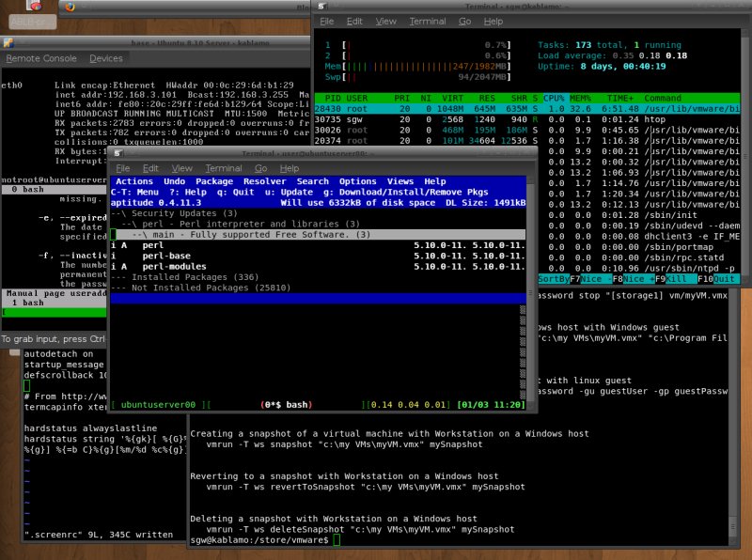Click F7 Nice - in htop footer
752x560 pixels.
tap(590, 278)
